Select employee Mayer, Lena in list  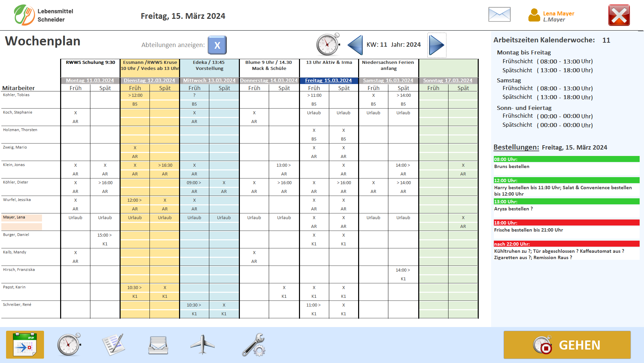click(14, 217)
